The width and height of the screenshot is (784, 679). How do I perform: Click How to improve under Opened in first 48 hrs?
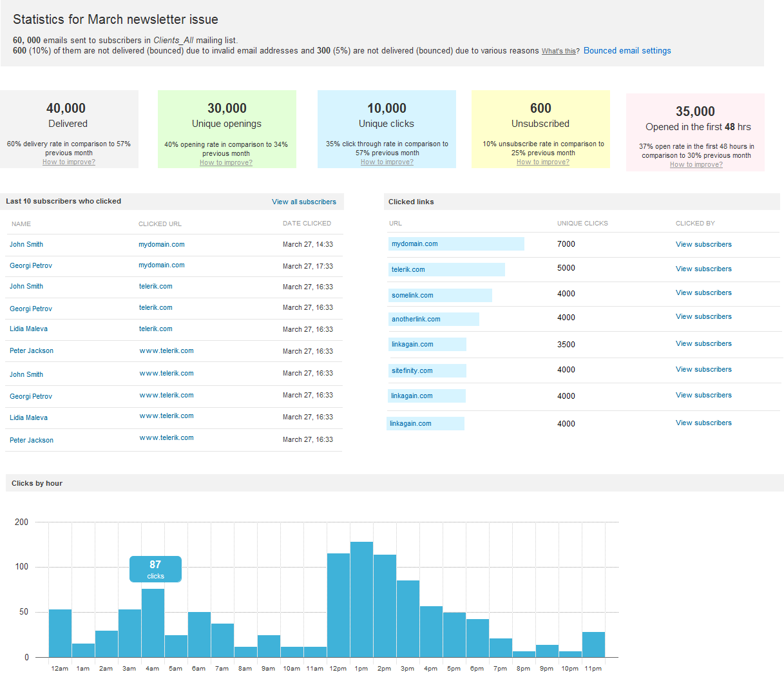pos(696,165)
